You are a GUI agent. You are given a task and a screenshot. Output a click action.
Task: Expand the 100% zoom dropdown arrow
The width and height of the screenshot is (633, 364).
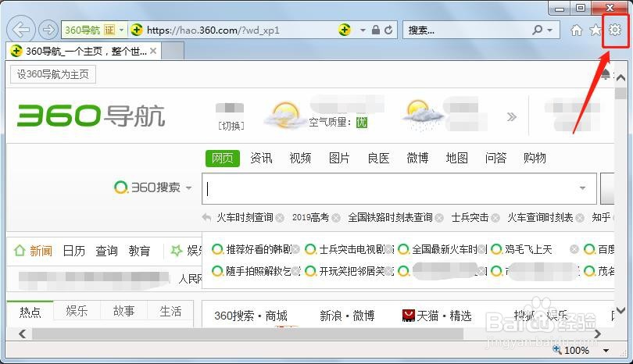point(606,350)
